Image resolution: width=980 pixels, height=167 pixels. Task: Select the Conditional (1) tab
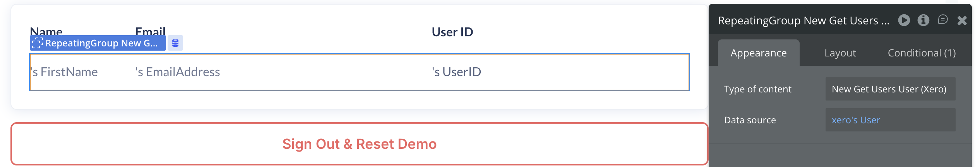click(922, 53)
